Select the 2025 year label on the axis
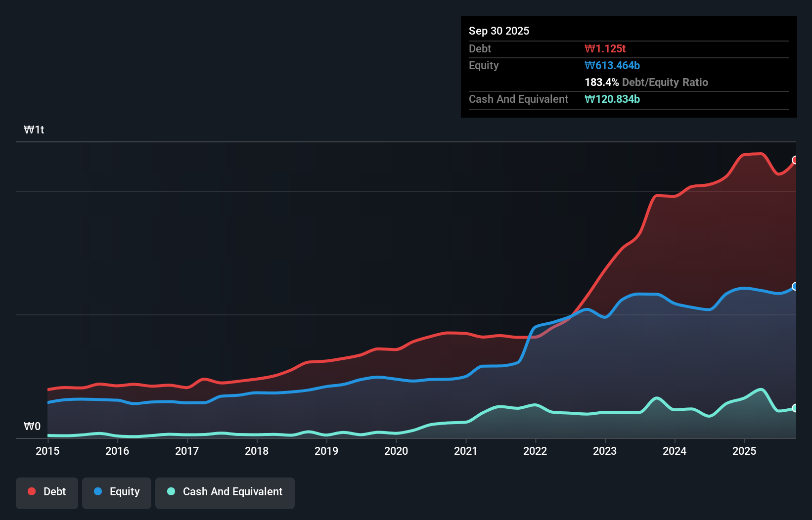Viewport: 812px width, 520px height. [745, 451]
